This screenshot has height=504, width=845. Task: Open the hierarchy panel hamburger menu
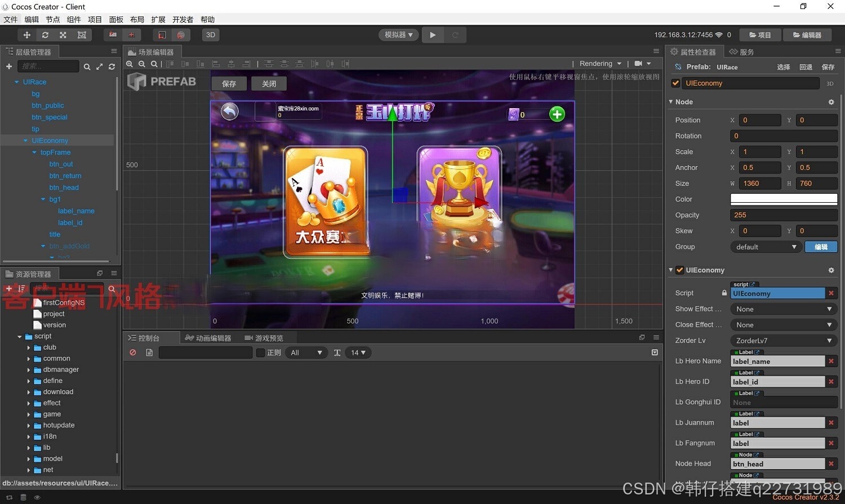(114, 51)
